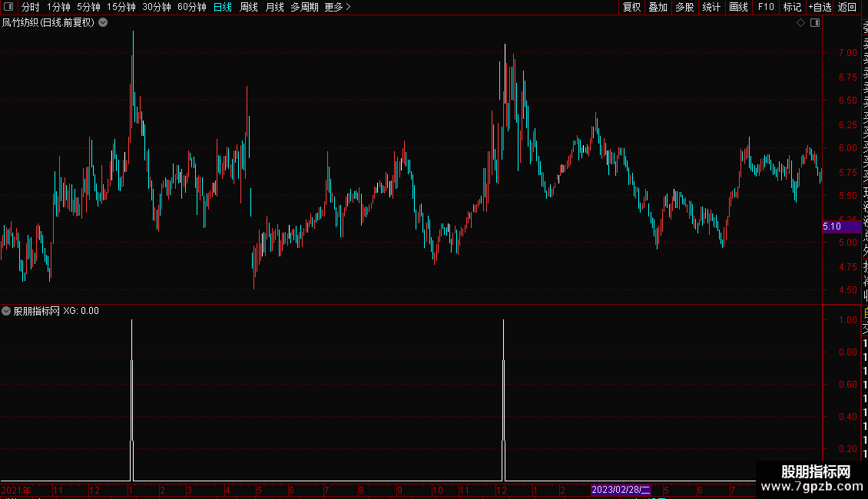Switch to 日线 daily chart

(223, 7)
